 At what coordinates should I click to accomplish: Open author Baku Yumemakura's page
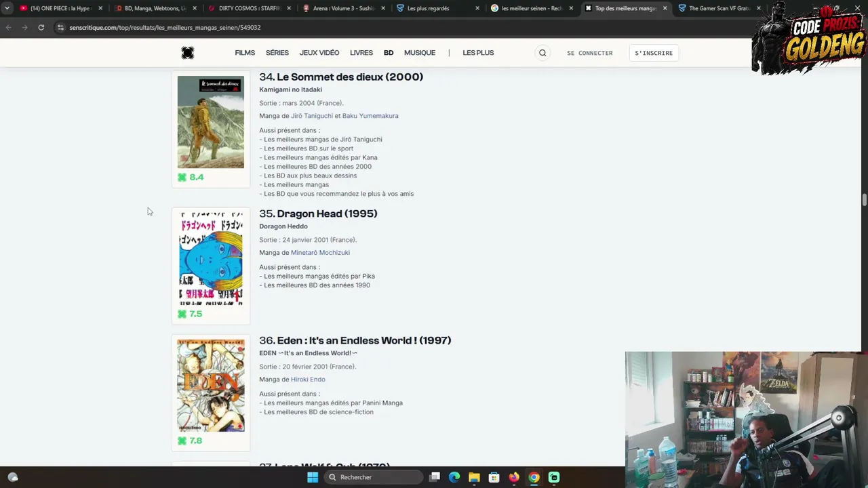click(x=370, y=116)
